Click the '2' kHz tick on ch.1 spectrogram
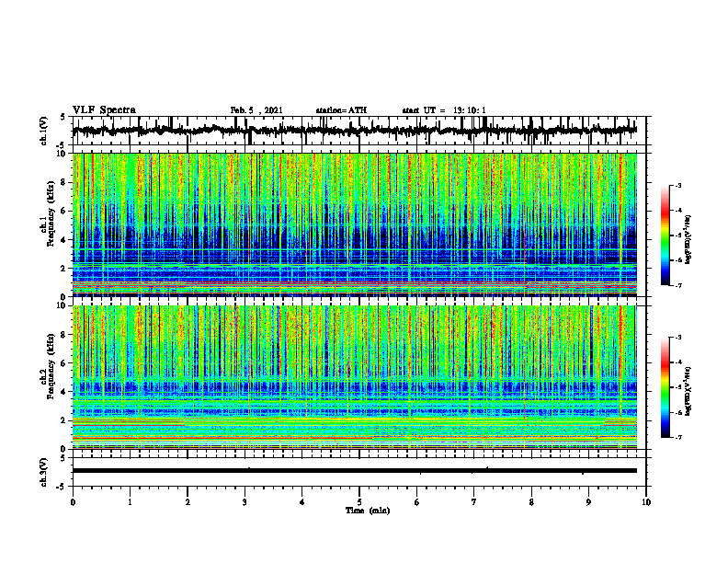The width and height of the screenshot is (728, 563). click(x=63, y=269)
